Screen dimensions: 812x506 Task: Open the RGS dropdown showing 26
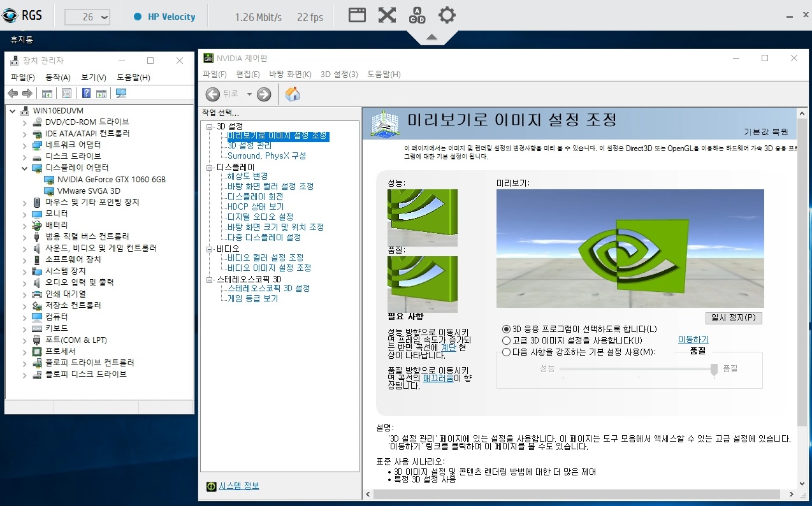pos(87,17)
